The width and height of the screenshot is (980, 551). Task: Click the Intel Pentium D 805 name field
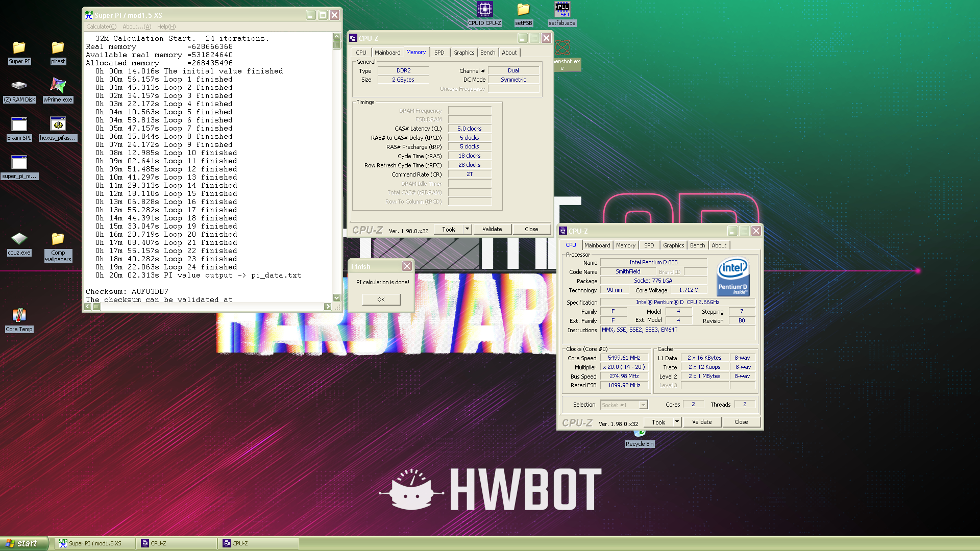653,262
